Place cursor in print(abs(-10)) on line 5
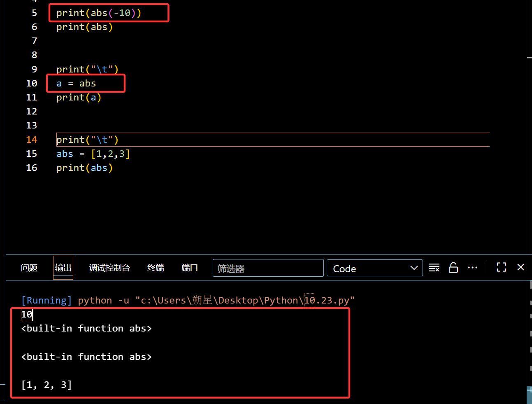Image resolution: width=532 pixels, height=404 pixels. click(x=99, y=13)
